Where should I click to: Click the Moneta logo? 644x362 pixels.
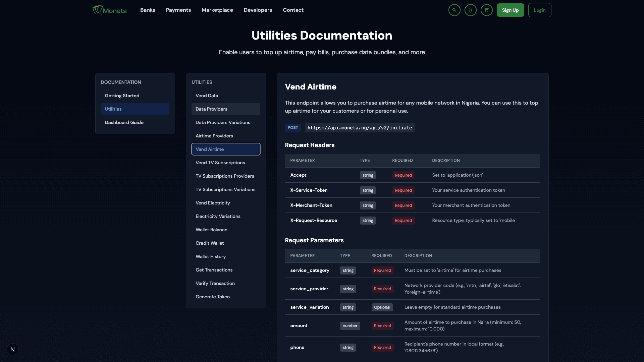coord(109,10)
